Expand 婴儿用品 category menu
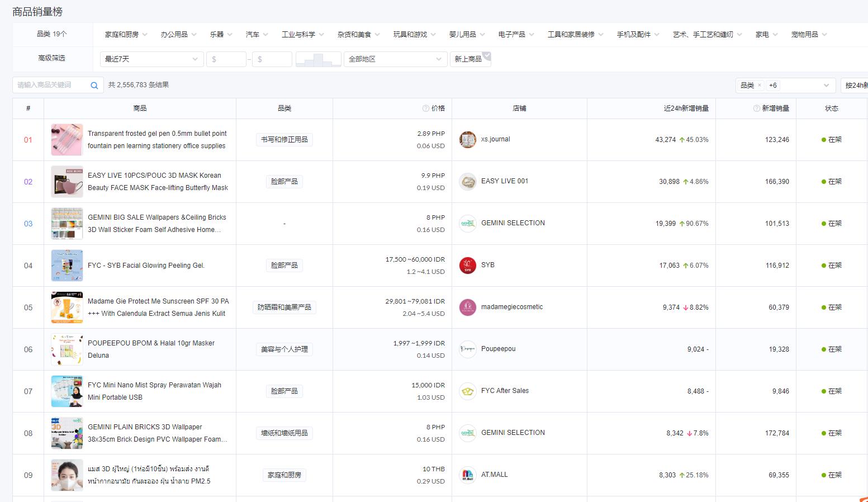The image size is (868, 502). coord(467,35)
